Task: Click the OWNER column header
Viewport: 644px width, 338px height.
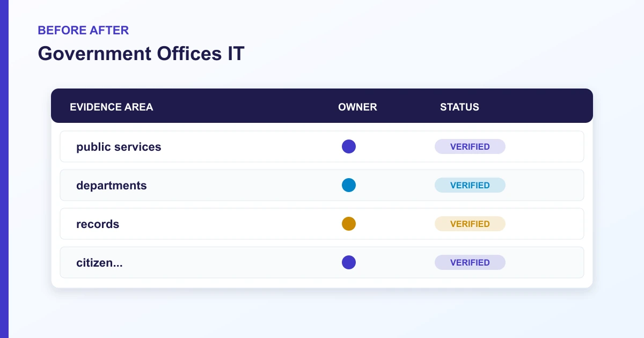Action: 357,107
